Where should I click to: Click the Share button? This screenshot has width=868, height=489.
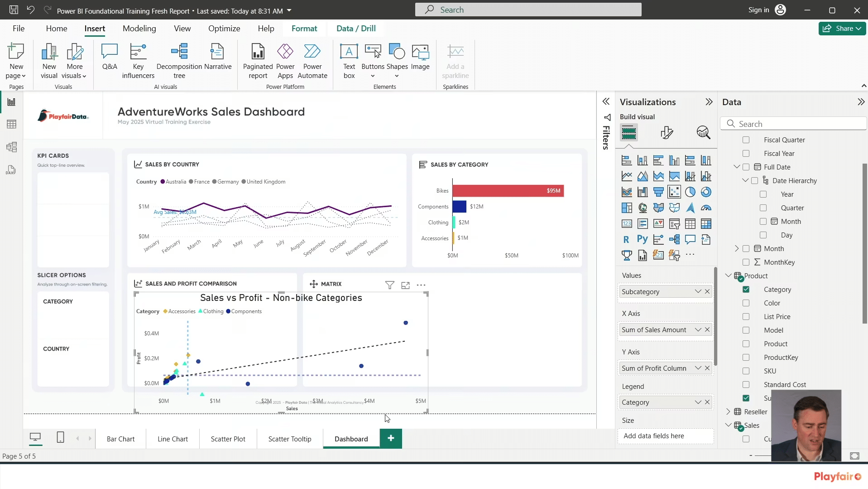click(x=842, y=28)
